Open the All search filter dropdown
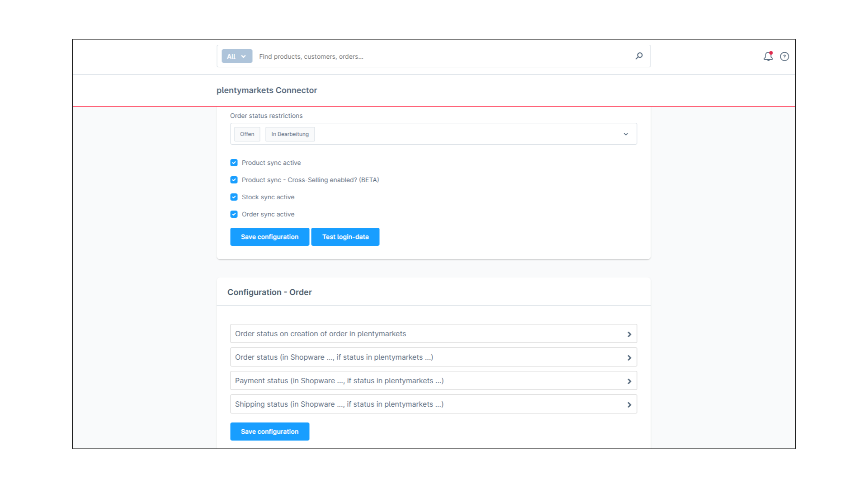 point(237,56)
